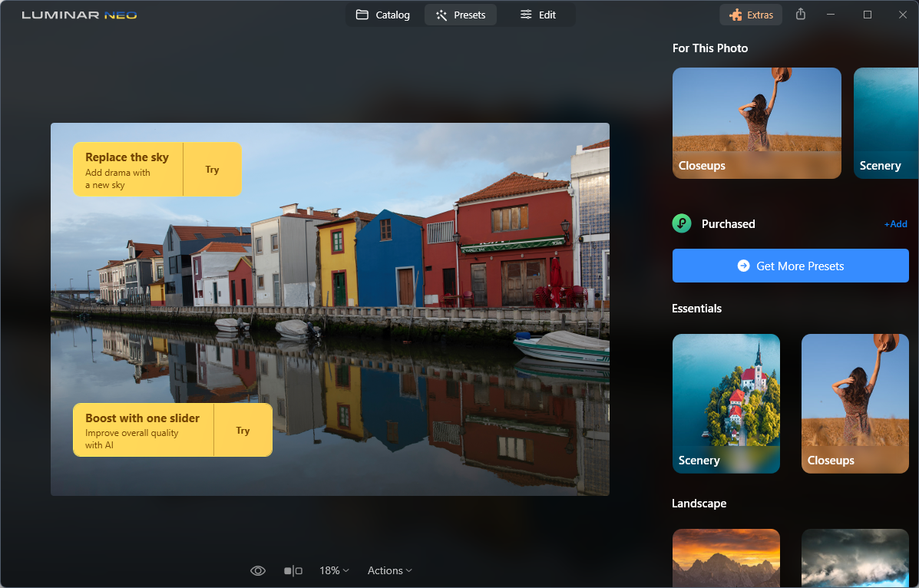Click the share/export icon
The image size is (919, 588).
pos(800,14)
